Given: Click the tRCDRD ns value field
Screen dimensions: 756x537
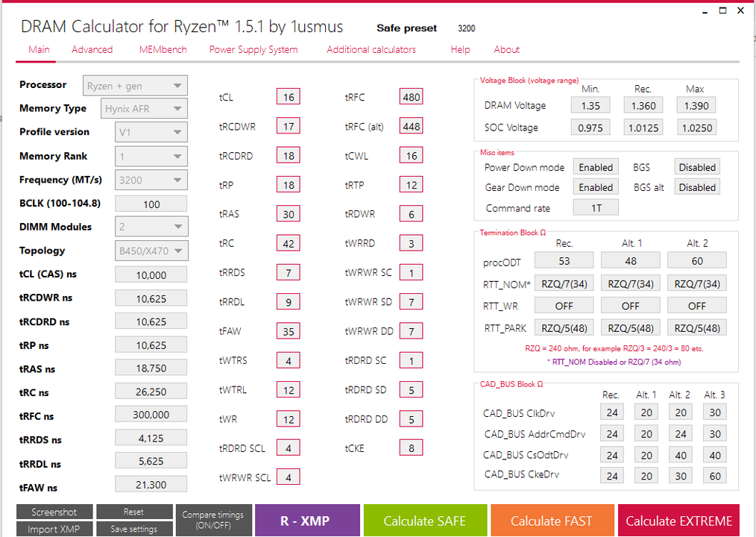Looking at the screenshot, I should (x=151, y=321).
